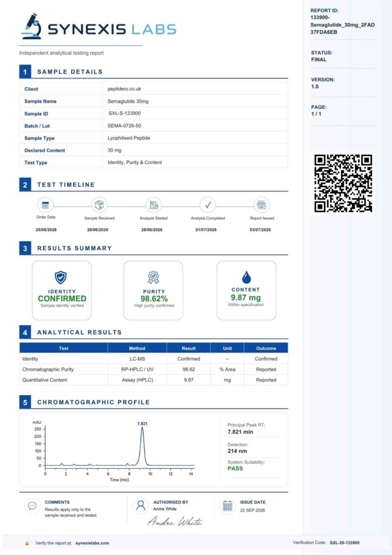Click the section number 5 badge

pos(25,403)
